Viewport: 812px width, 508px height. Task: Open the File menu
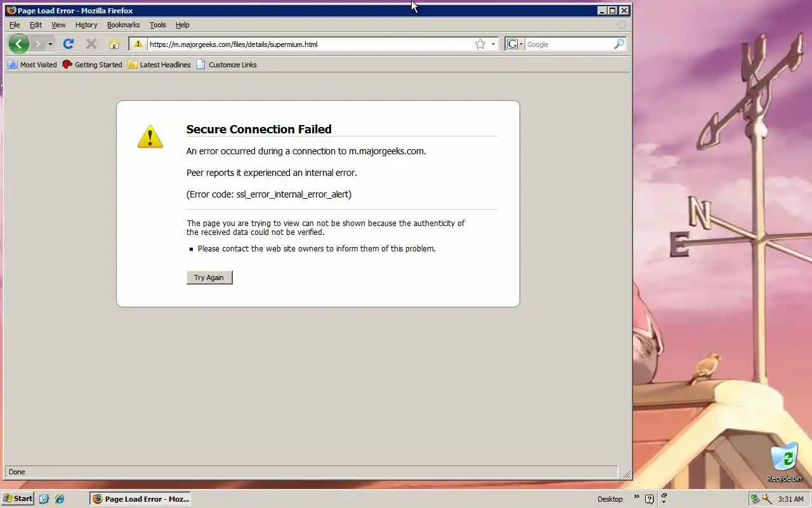15,25
